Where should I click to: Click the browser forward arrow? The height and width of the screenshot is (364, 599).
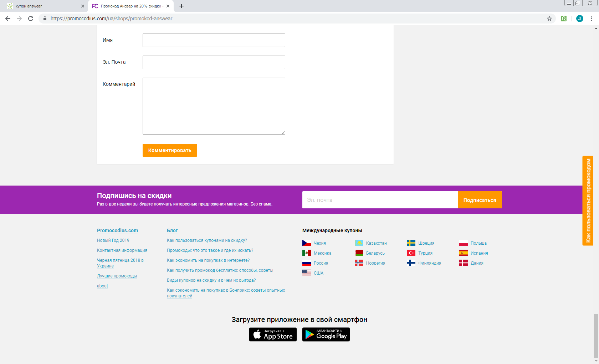(19, 19)
